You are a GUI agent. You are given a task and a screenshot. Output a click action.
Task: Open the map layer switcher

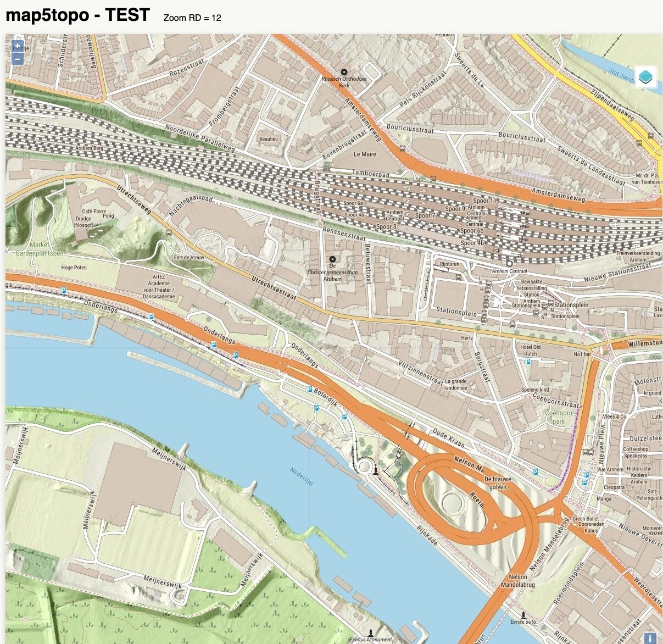click(x=646, y=76)
